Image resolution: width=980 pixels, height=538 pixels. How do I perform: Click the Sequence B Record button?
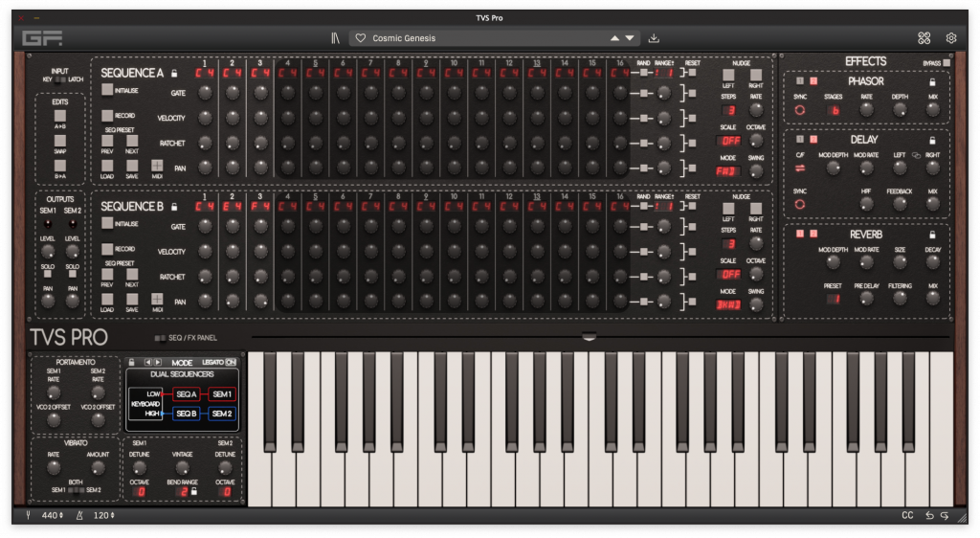(x=107, y=249)
